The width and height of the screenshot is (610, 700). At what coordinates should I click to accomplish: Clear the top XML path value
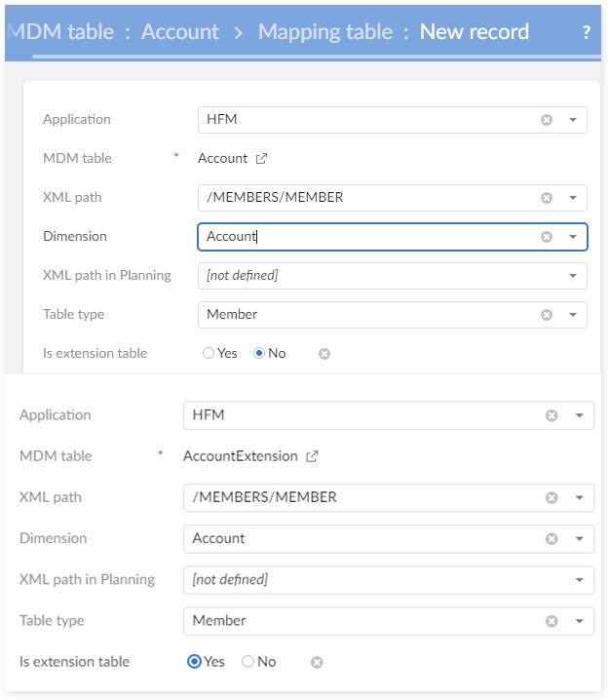(x=547, y=198)
